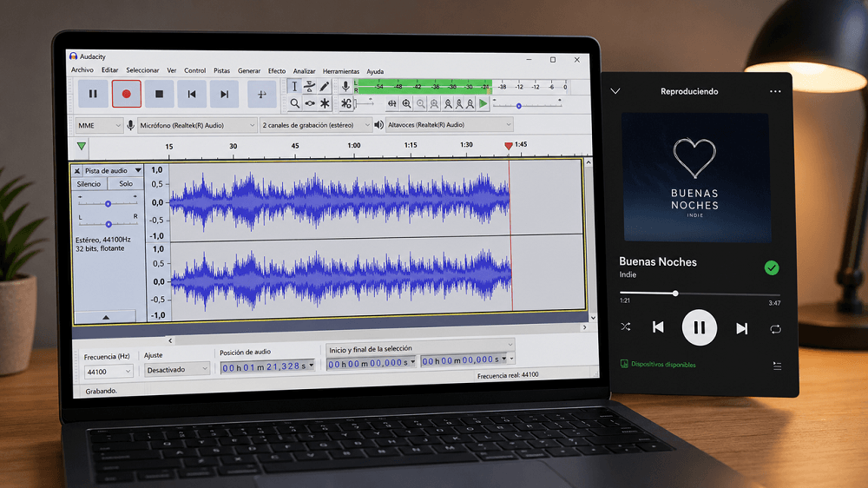Pause the Audacity recording

(x=93, y=94)
